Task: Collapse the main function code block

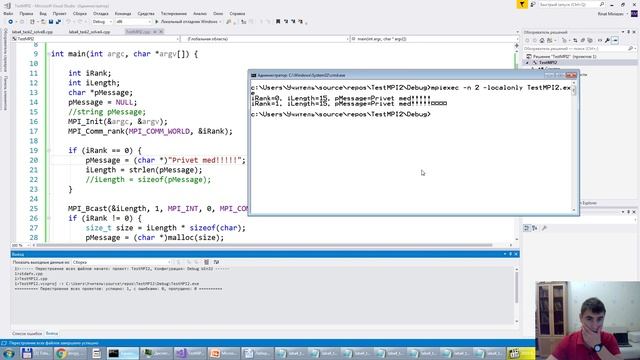Action: click(x=49, y=54)
